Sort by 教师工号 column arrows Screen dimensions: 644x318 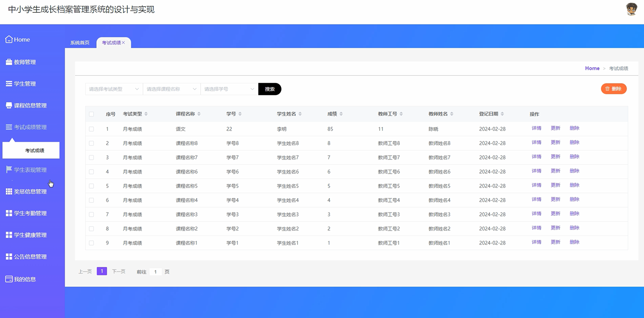coord(401,114)
